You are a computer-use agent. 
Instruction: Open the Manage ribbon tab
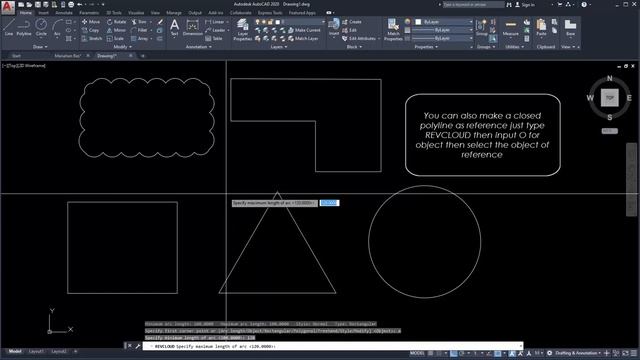coord(174,13)
